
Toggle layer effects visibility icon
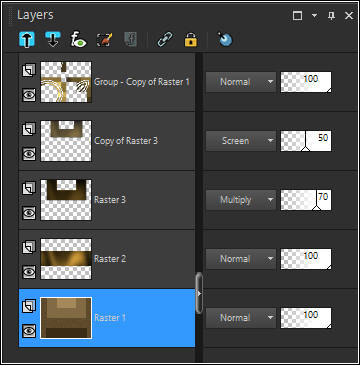tap(79, 40)
